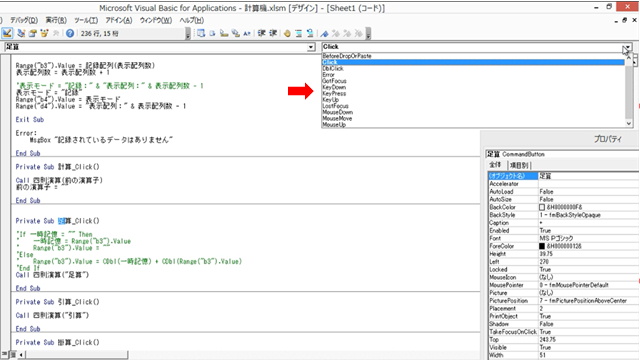Show Quick Info
The image size is (640, 360).
pyautogui.click(x=224, y=33)
